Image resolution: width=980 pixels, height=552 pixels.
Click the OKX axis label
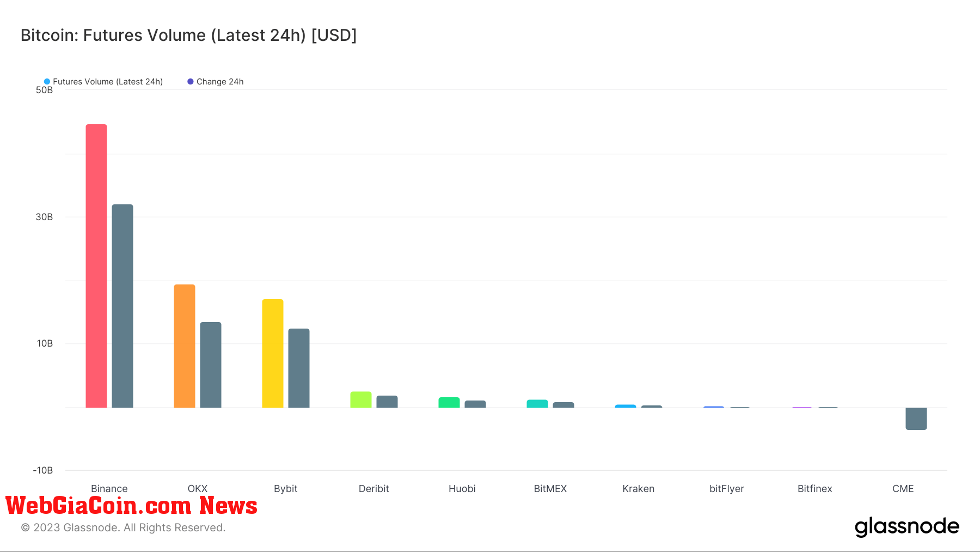pos(198,489)
